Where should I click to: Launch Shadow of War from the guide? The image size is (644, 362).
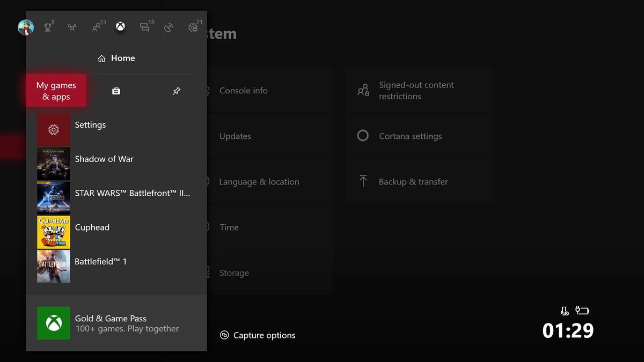point(104,159)
